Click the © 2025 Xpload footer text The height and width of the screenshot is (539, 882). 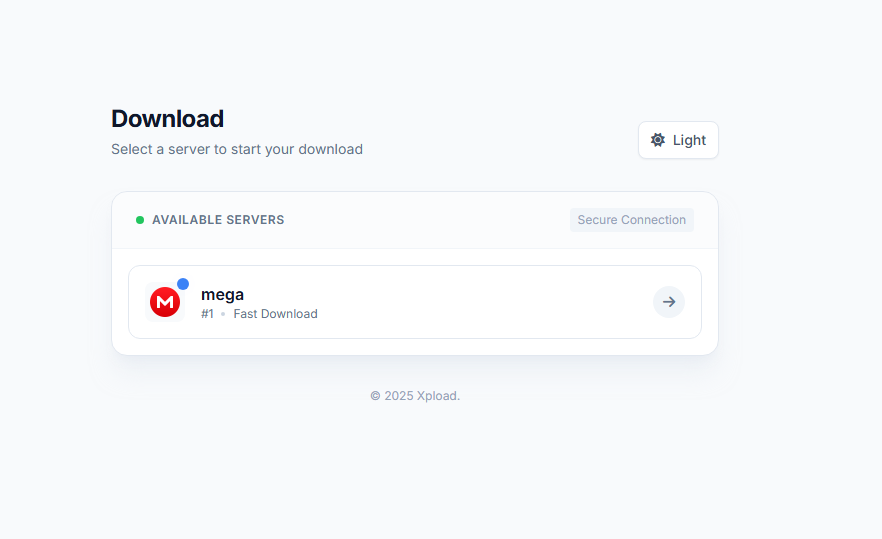[x=414, y=396]
